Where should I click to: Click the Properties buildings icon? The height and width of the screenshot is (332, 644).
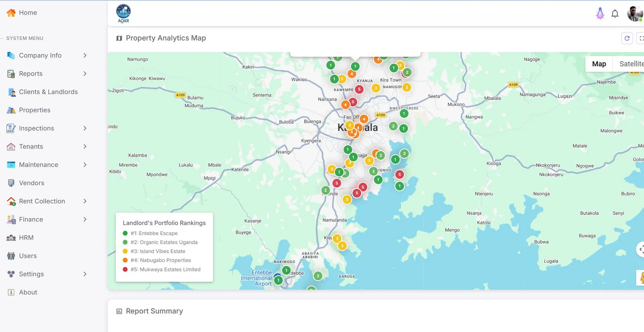pyautogui.click(x=11, y=110)
